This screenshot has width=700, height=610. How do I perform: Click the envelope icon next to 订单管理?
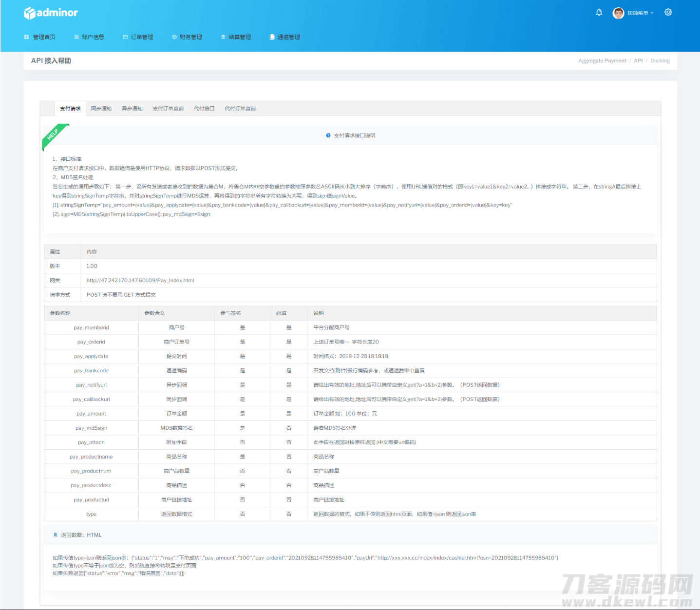coord(125,37)
